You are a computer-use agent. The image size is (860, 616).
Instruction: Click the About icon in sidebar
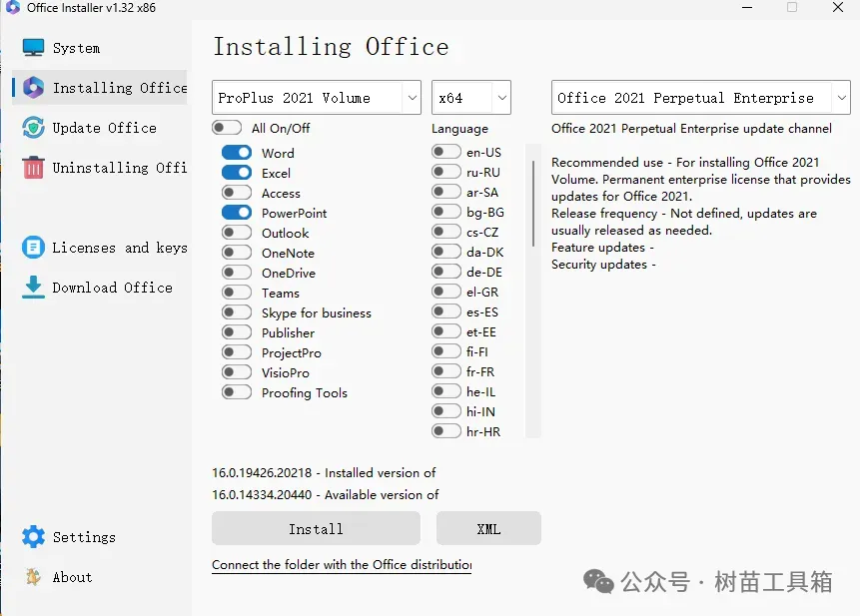34,577
